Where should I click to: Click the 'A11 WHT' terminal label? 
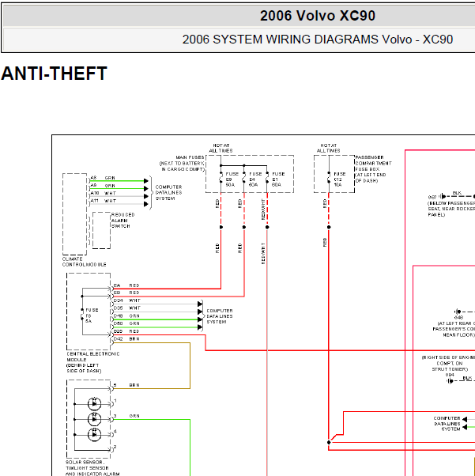click(104, 201)
